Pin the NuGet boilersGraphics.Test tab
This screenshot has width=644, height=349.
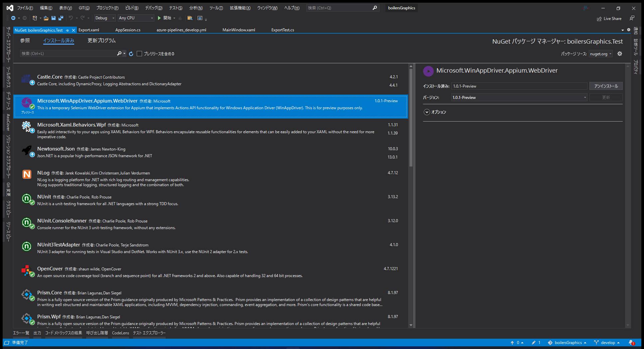(68, 30)
